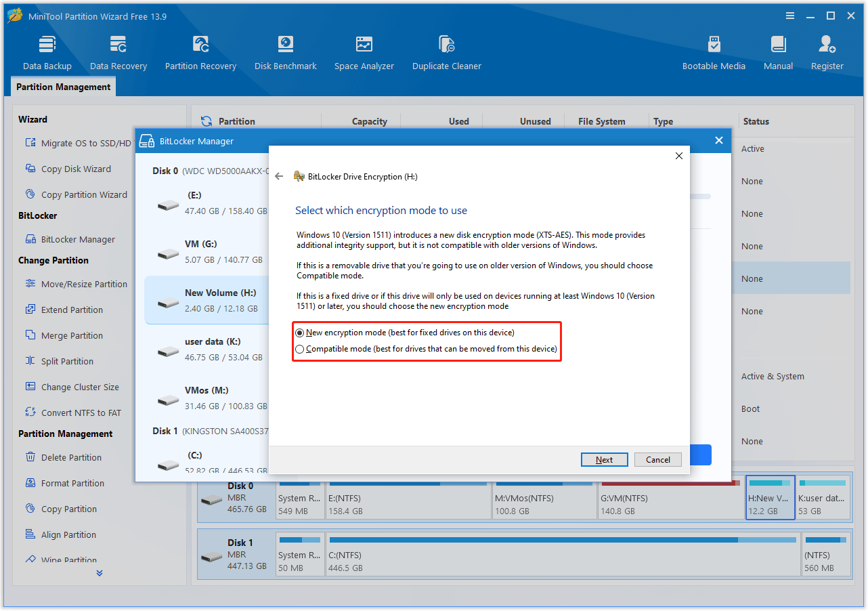The height and width of the screenshot is (611, 868).
Task: Open the Manual
Action: pyautogui.click(x=778, y=53)
